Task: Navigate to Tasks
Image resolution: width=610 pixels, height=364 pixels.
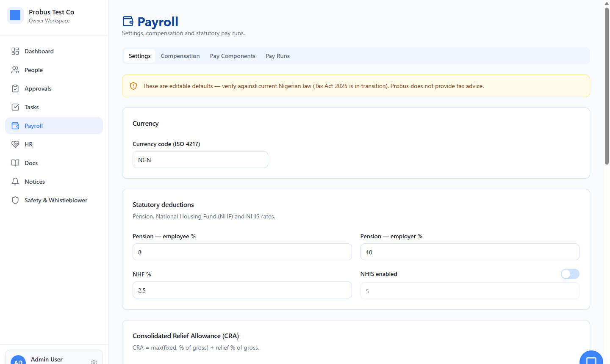Action: tap(54, 107)
